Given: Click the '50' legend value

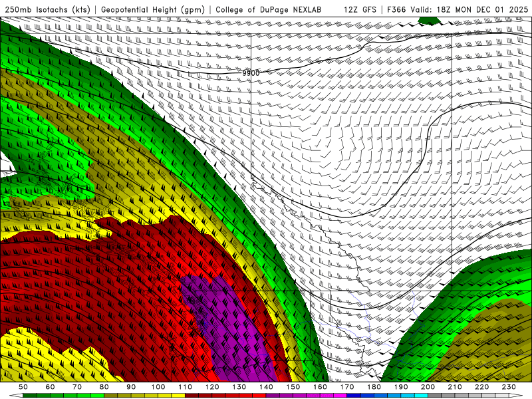Looking at the screenshot, I should [x=23, y=387].
